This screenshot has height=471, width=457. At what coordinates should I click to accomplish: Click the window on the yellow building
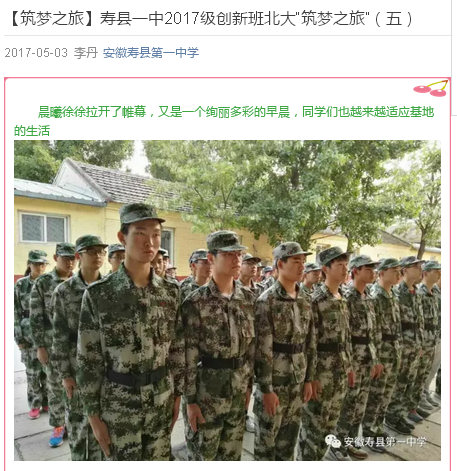click(x=44, y=228)
